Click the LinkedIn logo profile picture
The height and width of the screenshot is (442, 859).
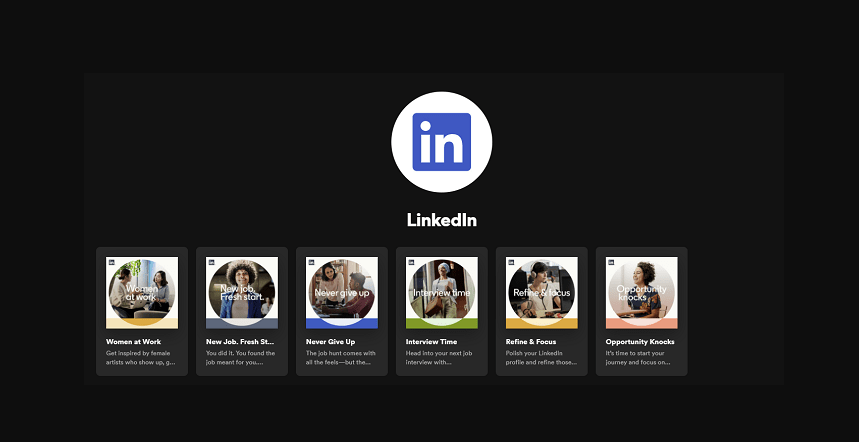(x=442, y=142)
